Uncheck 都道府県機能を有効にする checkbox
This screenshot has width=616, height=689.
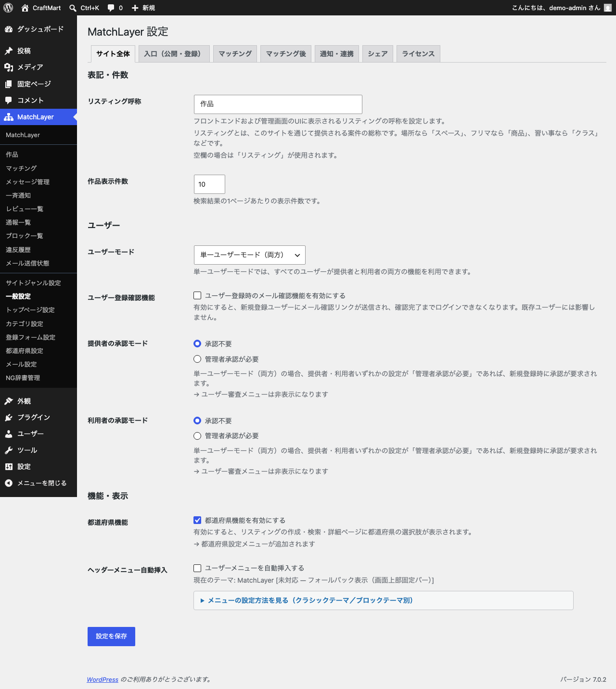197,520
